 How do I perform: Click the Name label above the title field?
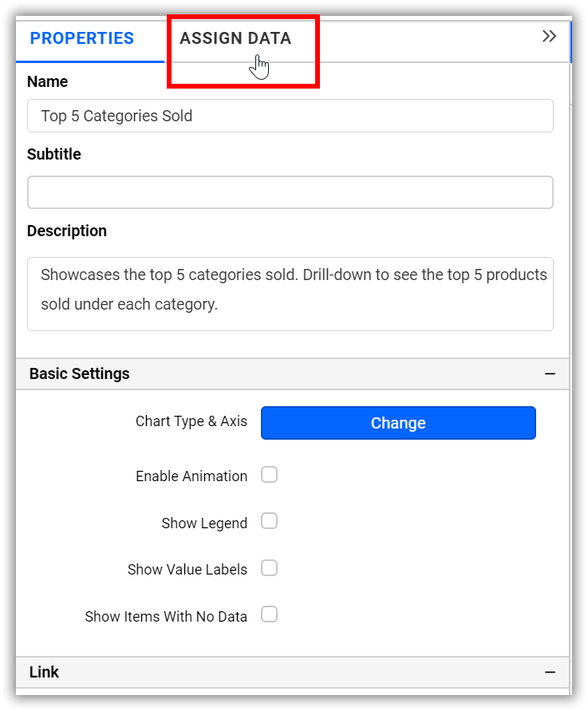tap(47, 81)
